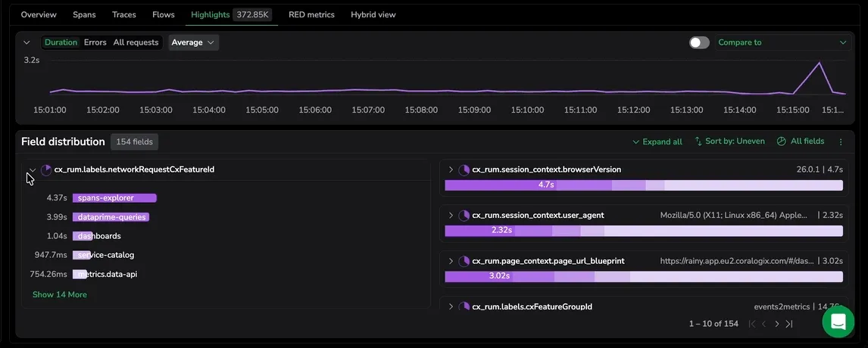Screen dimensions: 868x348
Task: Go to the last page of fields
Action: pos(789,324)
